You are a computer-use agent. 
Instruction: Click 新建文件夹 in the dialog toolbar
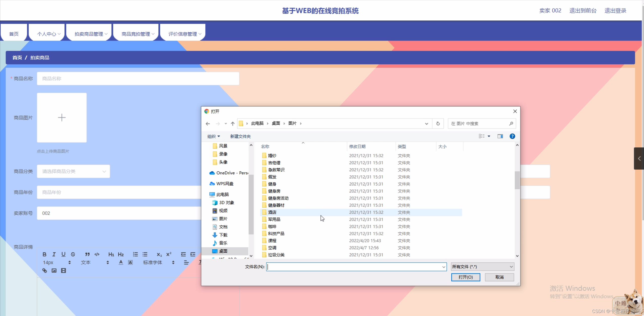[x=240, y=136]
